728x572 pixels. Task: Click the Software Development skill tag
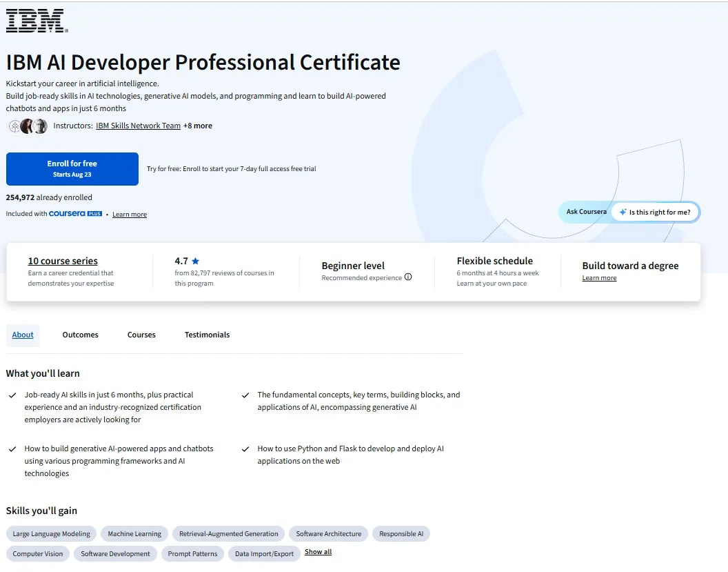[x=115, y=554]
